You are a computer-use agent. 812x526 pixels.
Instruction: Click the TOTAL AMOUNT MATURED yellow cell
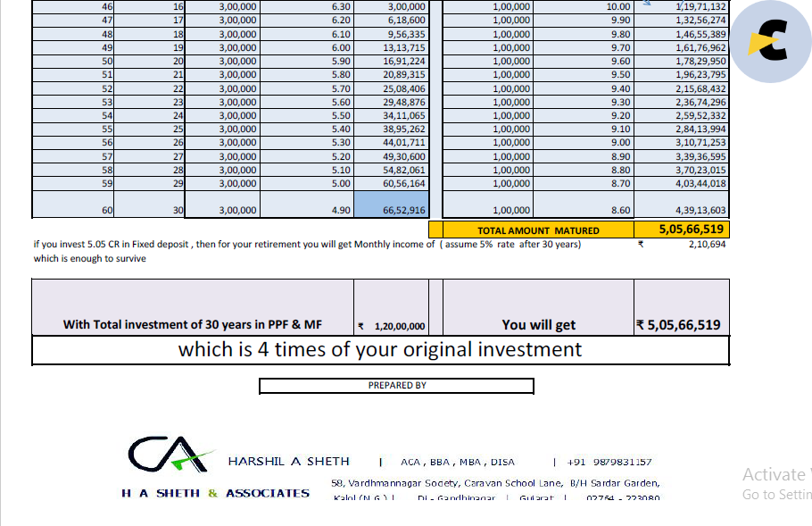[538, 230]
